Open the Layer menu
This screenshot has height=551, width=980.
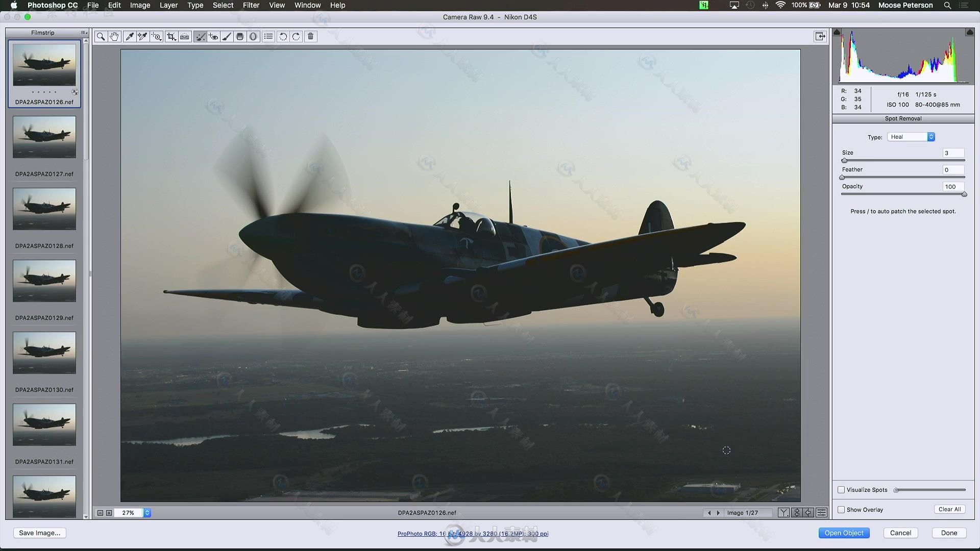[x=168, y=5]
